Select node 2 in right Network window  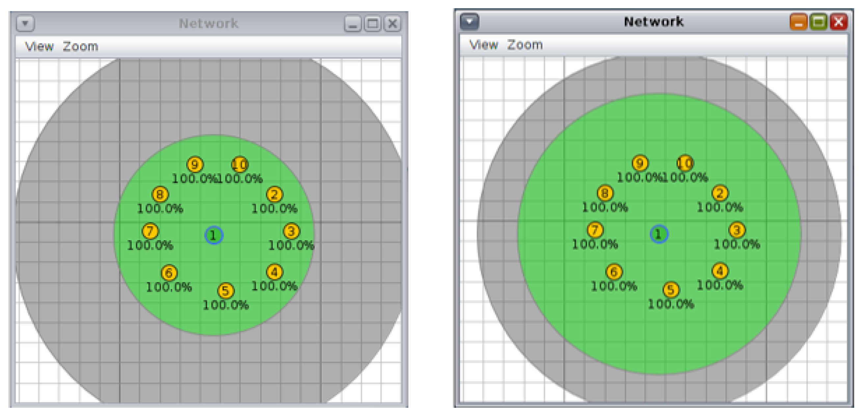pyautogui.click(x=720, y=193)
